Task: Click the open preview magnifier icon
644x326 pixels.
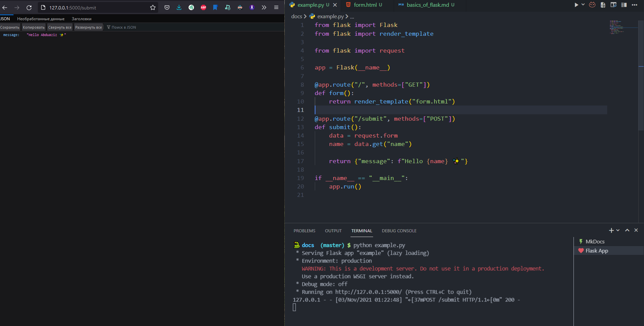Action: pos(613,5)
